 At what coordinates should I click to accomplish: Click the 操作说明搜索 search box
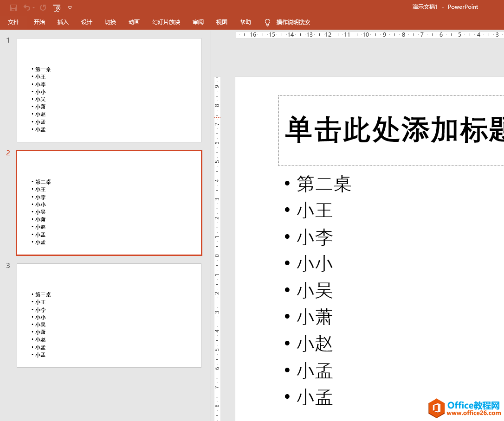click(x=293, y=22)
